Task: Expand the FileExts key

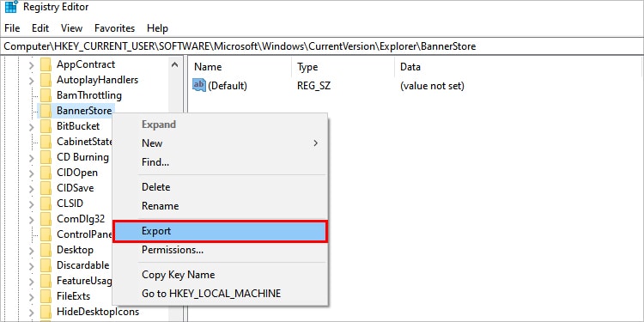Action: point(31,296)
